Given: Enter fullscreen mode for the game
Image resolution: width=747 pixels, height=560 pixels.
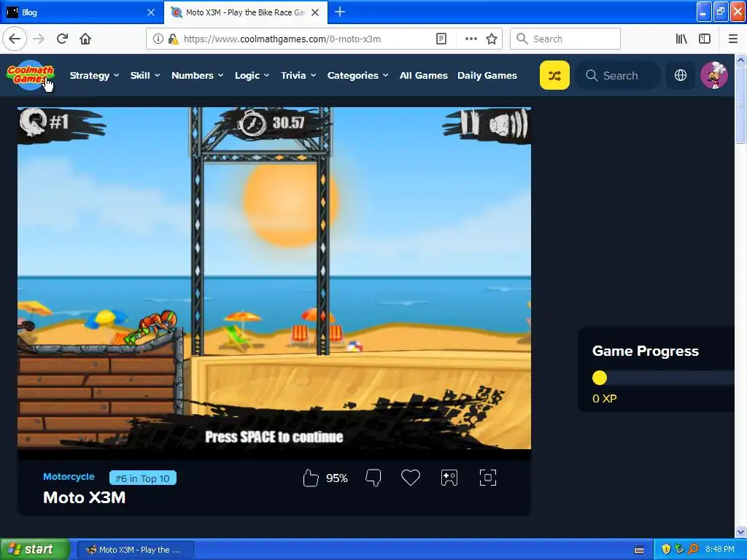Looking at the screenshot, I should point(488,478).
